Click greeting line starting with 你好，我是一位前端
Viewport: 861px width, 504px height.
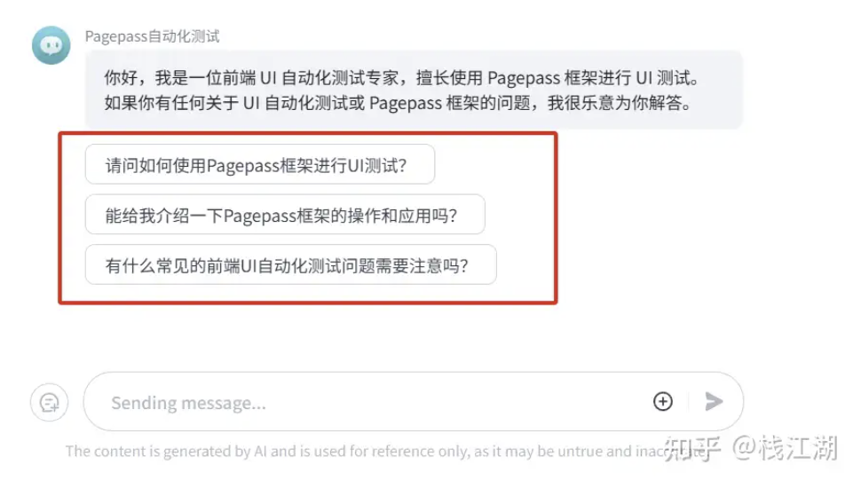click(x=402, y=78)
